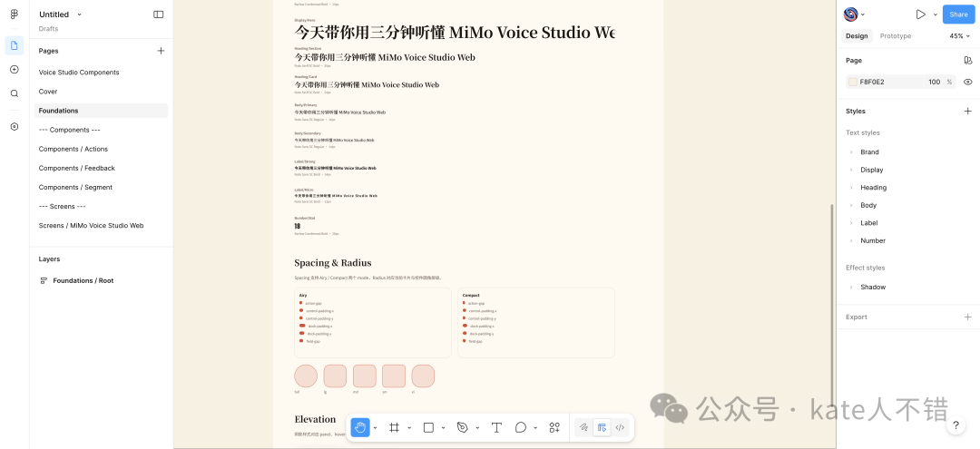Switch to the Prototype tab
Image resolution: width=980 pixels, height=449 pixels.
click(895, 36)
